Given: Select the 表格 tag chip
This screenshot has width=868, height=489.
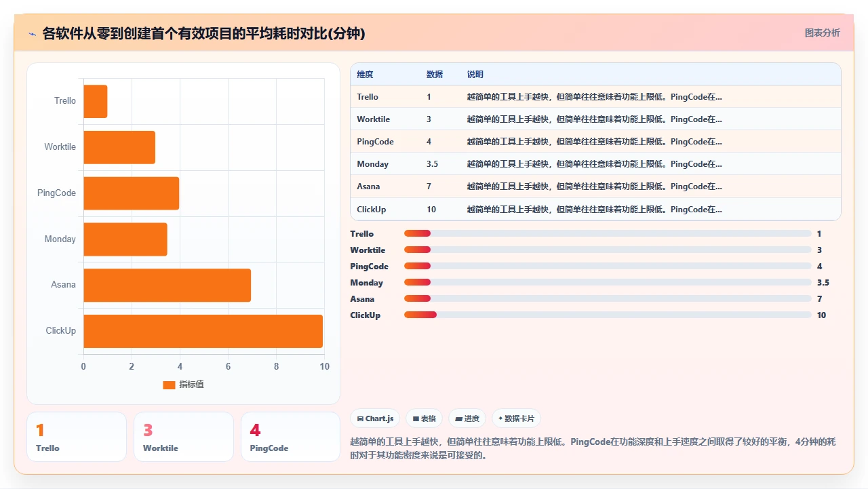Looking at the screenshot, I should click(x=424, y=418).
